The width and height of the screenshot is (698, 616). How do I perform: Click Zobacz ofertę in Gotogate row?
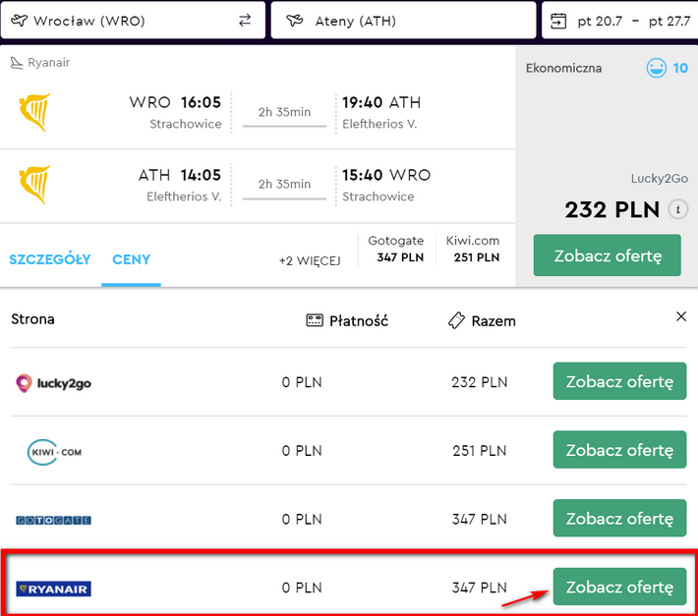tap(619, 518)
